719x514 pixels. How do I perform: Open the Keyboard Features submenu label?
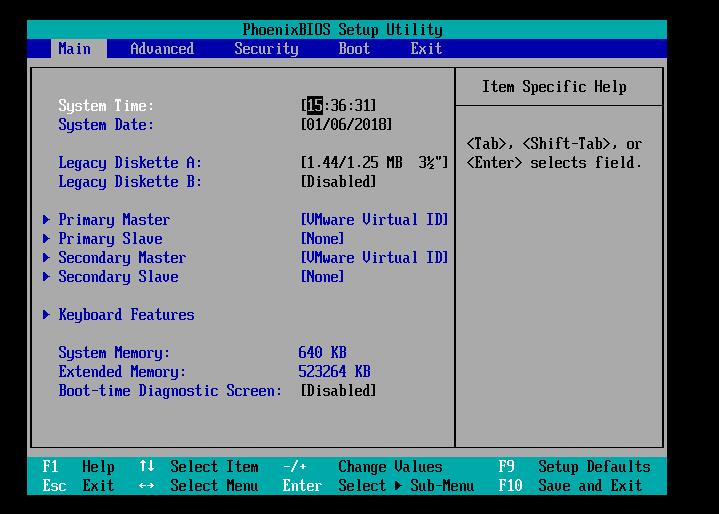point(126,315)
